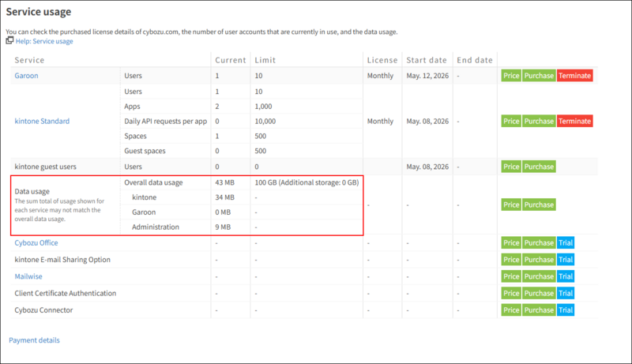Click the Service usage page heading
Image resolution: width=632 pixels, height=364 pixels.
click(39, 12)
